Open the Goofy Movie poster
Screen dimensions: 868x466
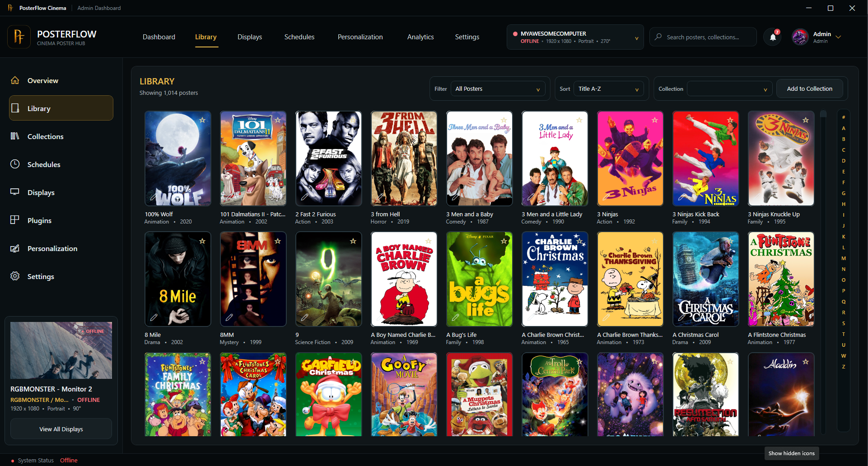coord(404,394)
